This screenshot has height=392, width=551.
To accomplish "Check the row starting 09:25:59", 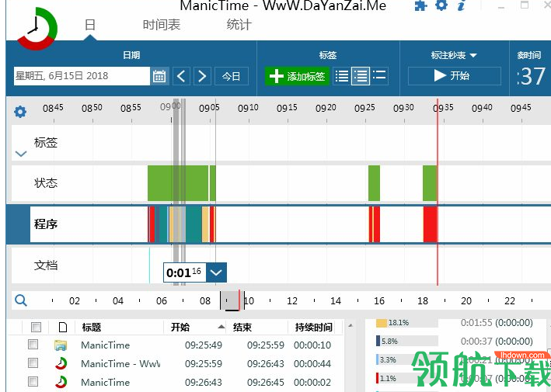I will 33,363.
